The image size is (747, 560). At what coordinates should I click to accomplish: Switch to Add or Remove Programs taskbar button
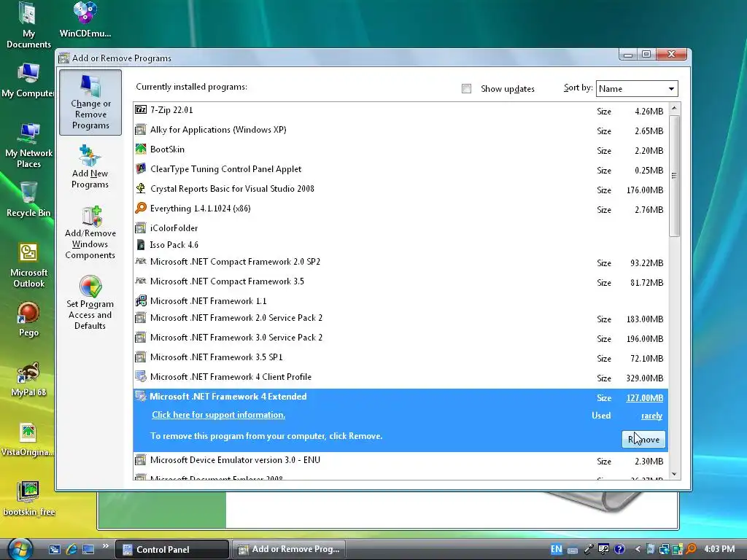click(289, 549)
